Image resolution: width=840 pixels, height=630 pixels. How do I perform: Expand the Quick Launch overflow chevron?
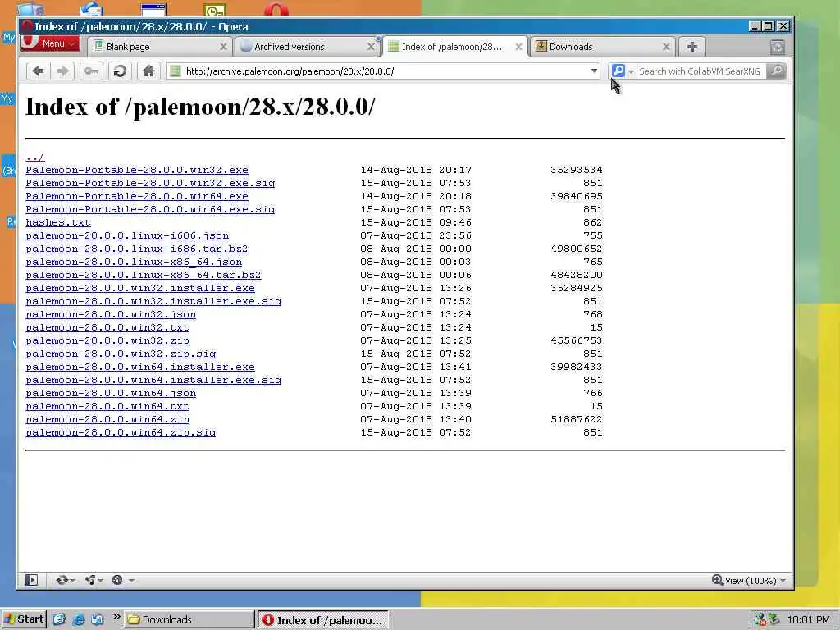116,617
